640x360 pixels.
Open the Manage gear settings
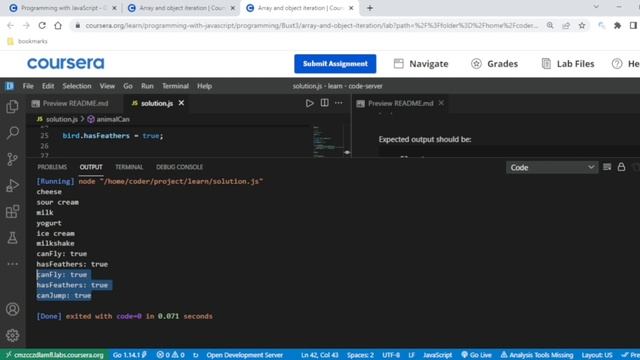click(x=12, y=335)
